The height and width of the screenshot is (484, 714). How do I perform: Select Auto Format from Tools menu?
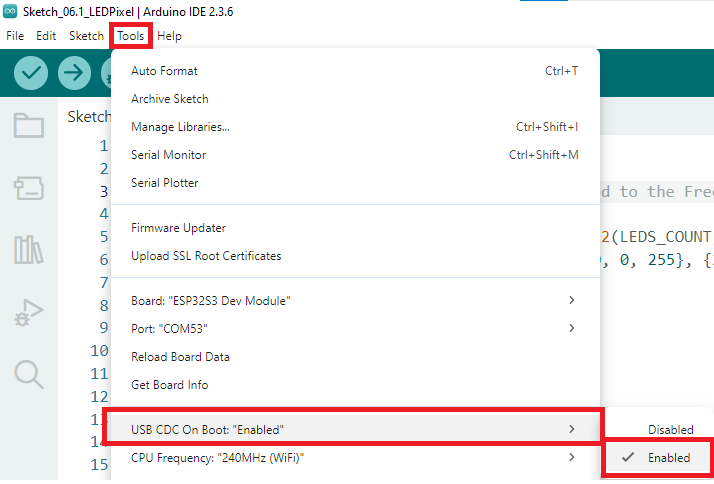[x=165, y=71]
